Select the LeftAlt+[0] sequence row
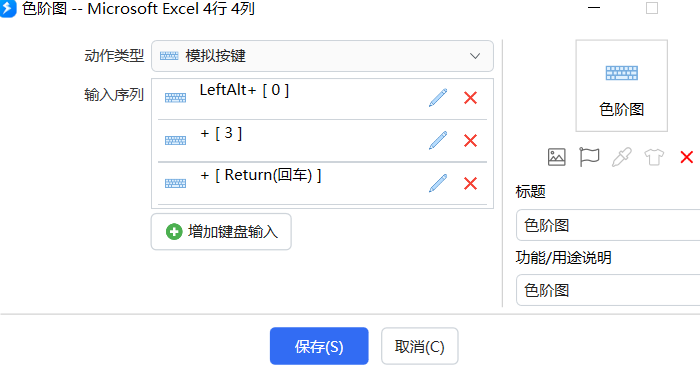The width and height of the screenshot is (700, 372). pos(322,98)
